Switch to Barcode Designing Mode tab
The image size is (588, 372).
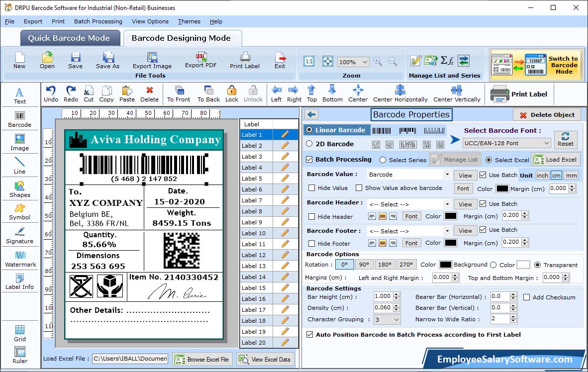[x=182, y=38]
